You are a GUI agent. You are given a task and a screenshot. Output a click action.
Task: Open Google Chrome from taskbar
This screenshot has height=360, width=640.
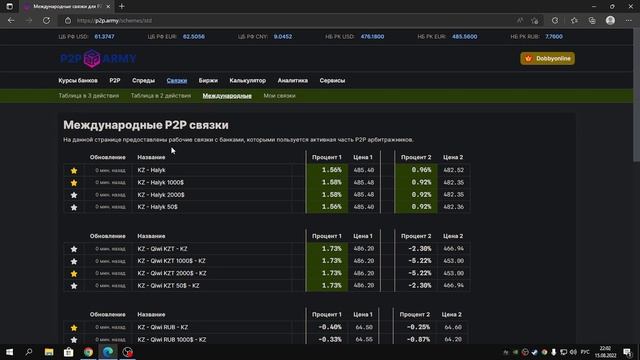[88, 352]
